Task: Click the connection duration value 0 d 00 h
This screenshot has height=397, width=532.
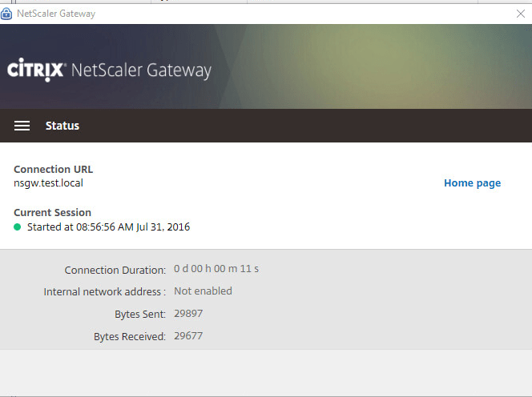Action: 216,269
